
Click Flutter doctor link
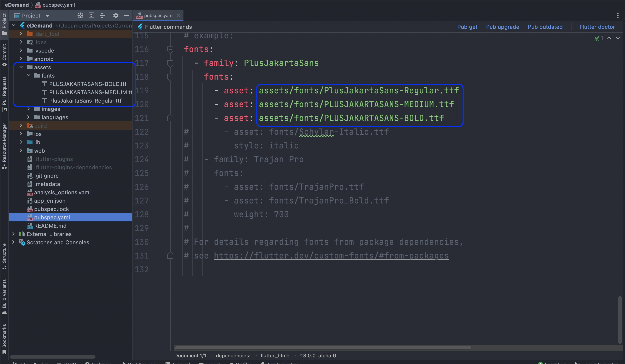[597, 27]
